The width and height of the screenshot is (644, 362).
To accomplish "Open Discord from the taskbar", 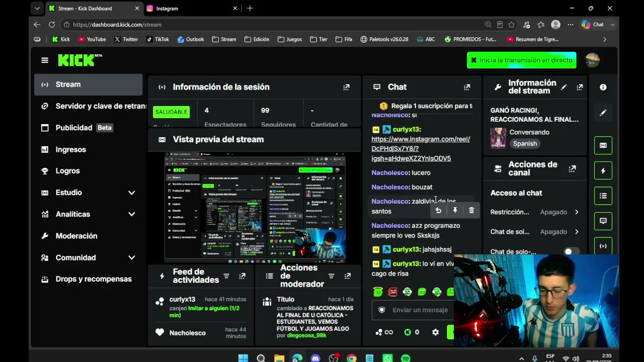I will click(315, 358).
